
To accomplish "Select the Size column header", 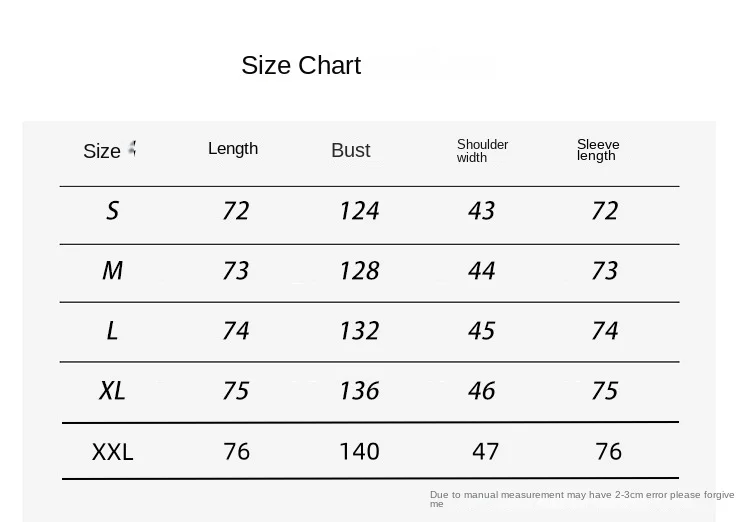I will pos(102,151).
